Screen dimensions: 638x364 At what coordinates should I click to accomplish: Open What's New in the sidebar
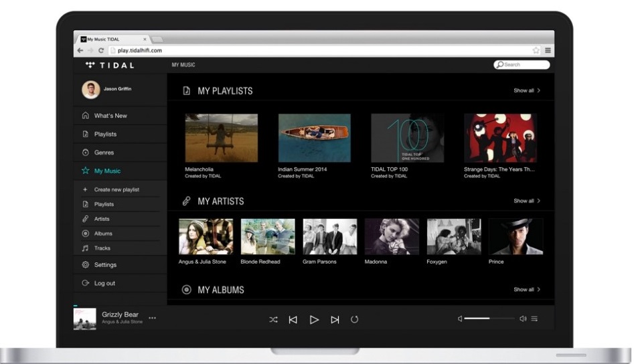point(120,116)
